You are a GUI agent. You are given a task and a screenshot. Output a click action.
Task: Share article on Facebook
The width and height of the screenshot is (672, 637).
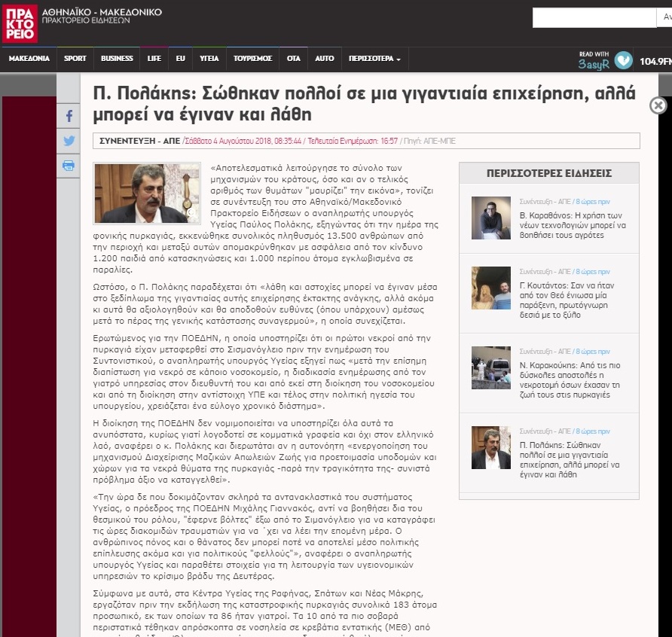click(x=69, y=116)
